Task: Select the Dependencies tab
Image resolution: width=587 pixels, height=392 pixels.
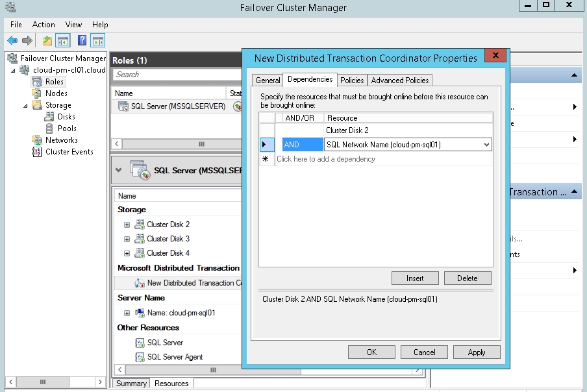Action: point(310,79)
